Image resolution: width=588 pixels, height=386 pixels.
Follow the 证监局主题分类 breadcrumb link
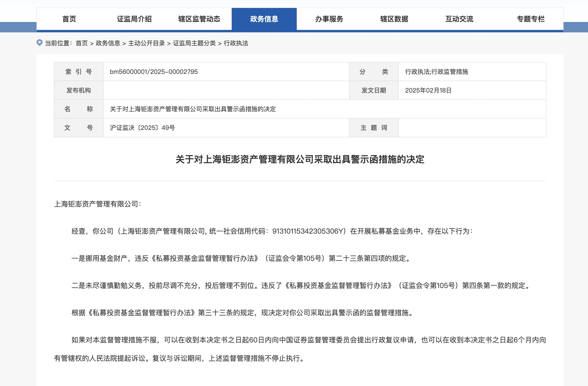194,43
